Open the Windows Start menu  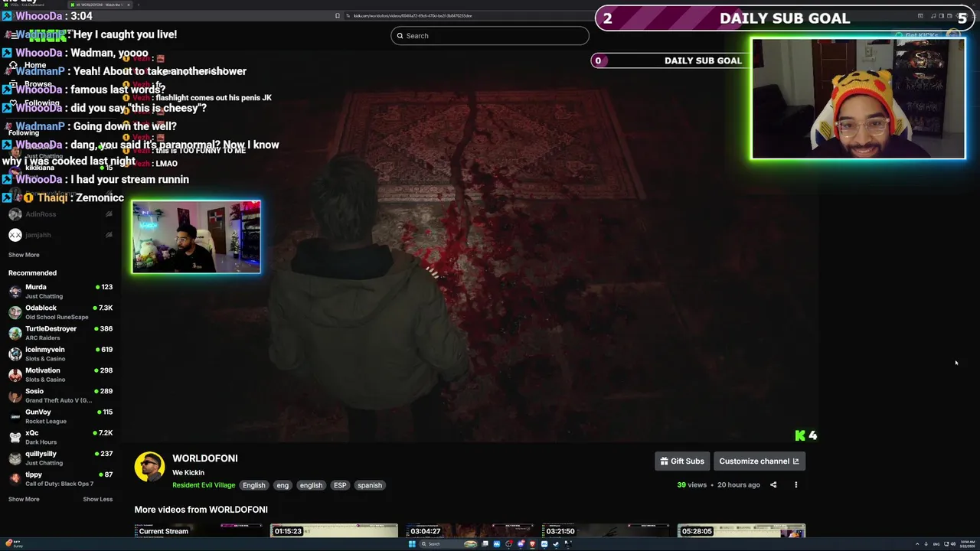(x=412, y=544)
